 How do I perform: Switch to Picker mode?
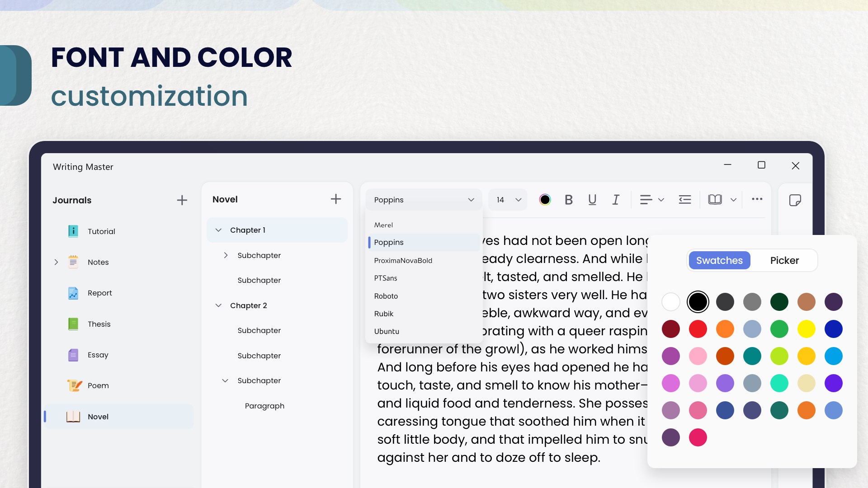click(784, 260)
